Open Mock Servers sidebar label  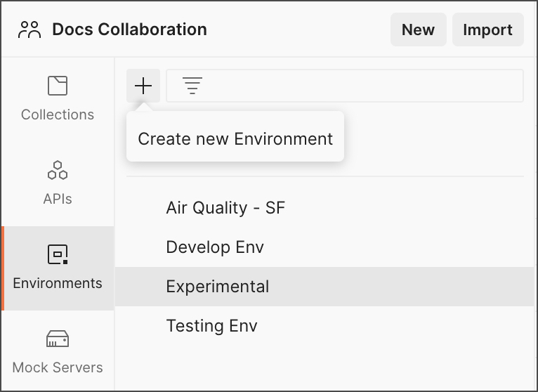pyautogui.click(x=58, y=367)
